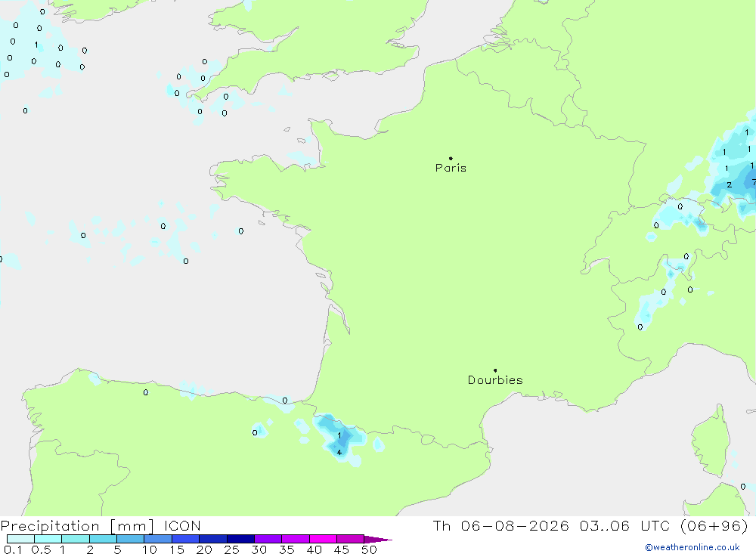Open the weatheronline.co.uk copyright link
This screenshot has height=554, width=756.
click(692, 547)
